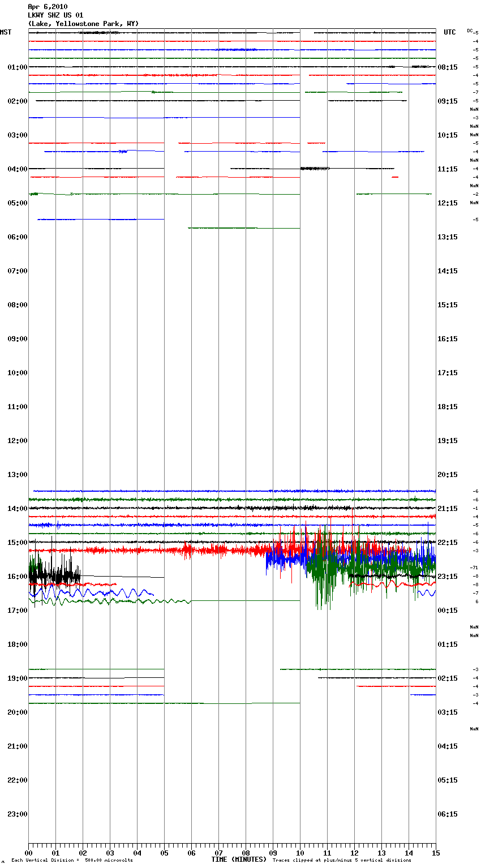Select the 14:00 MST hour label

(x=18, y=509)
